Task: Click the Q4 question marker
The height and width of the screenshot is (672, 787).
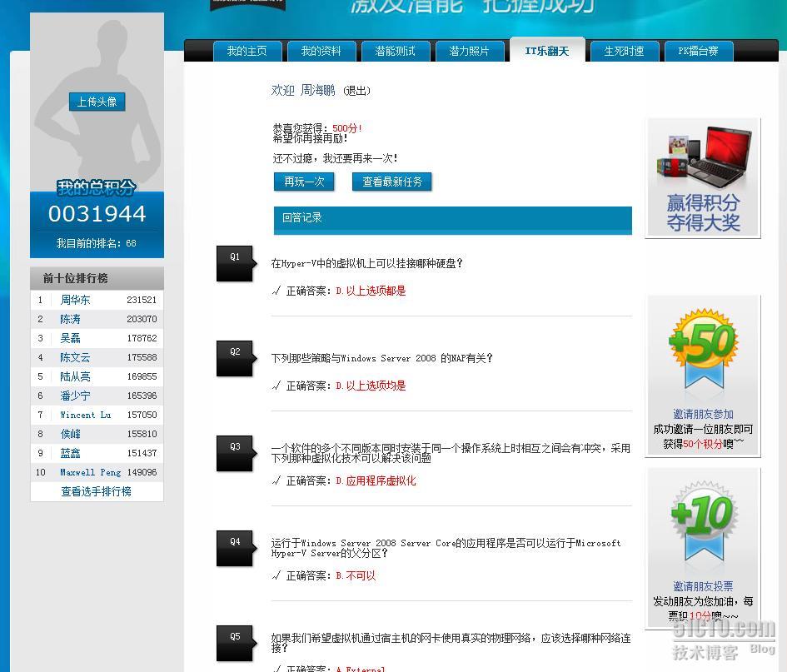Action: 236,548
